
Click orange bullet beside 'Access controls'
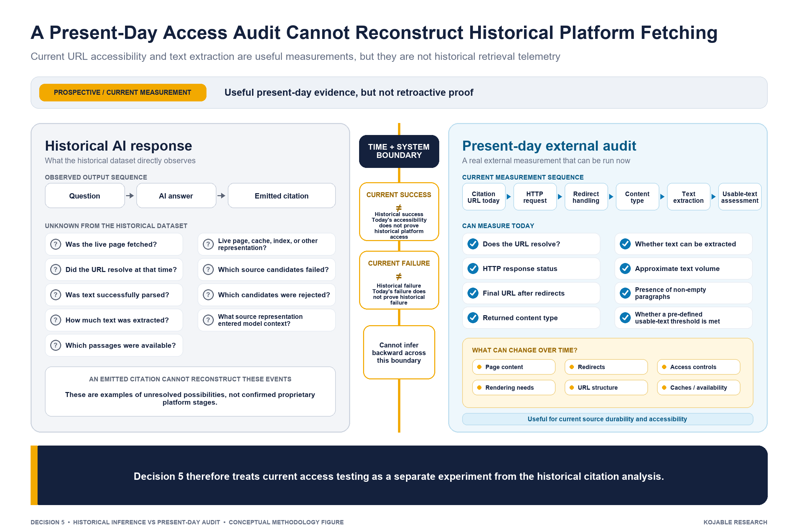(x=664, y=367)
